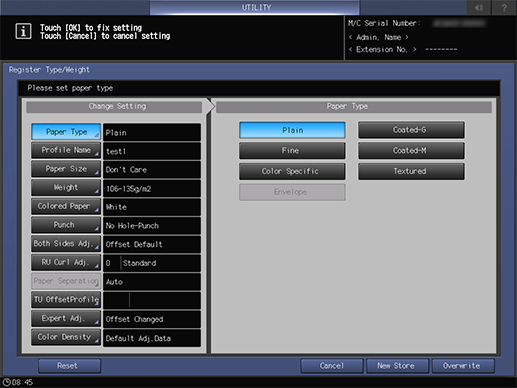Viewport: 517px width, 388px height.
Task: Open help with question mark icon
Action: [504, 7]
